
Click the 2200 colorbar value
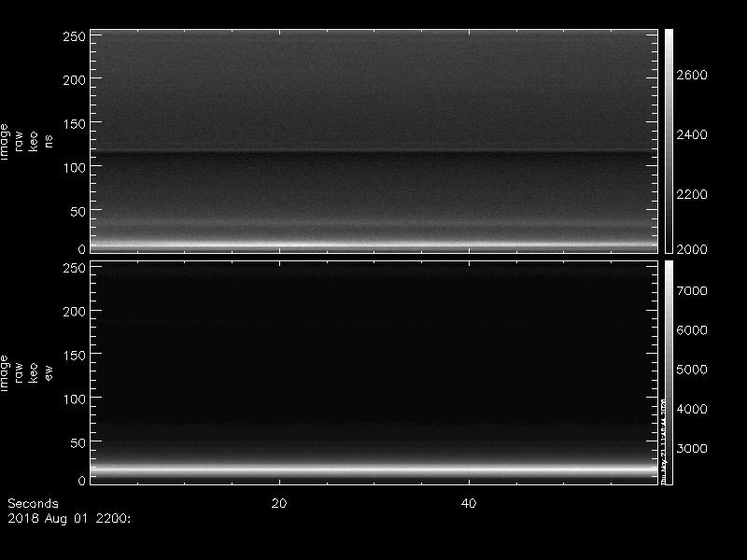tap(692, 194)
